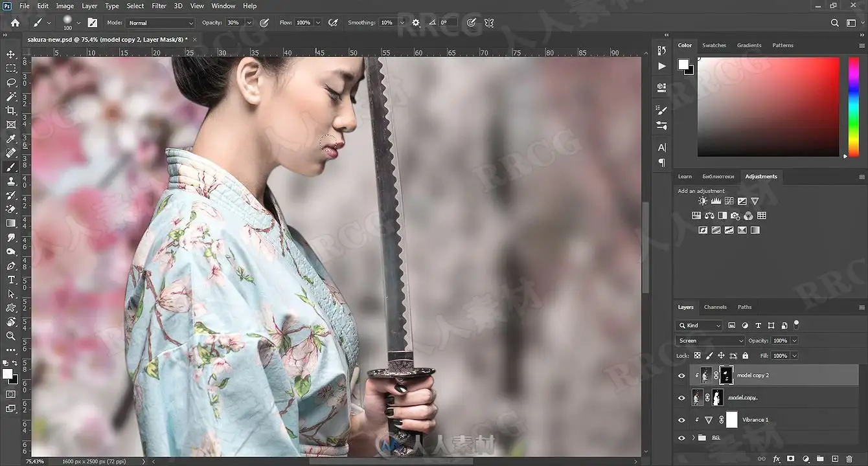Open the layer Opacity 100% dropdown arrow

[x=794, y=340]
